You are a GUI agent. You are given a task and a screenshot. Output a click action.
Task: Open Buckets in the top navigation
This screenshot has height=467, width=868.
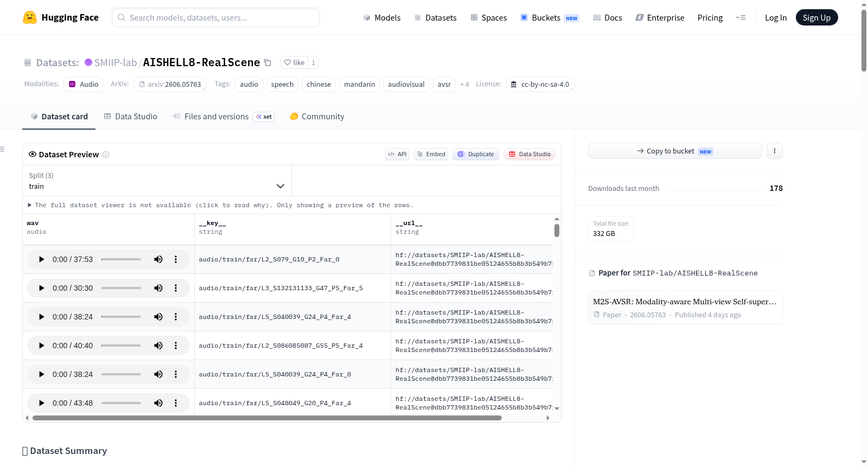550,17
